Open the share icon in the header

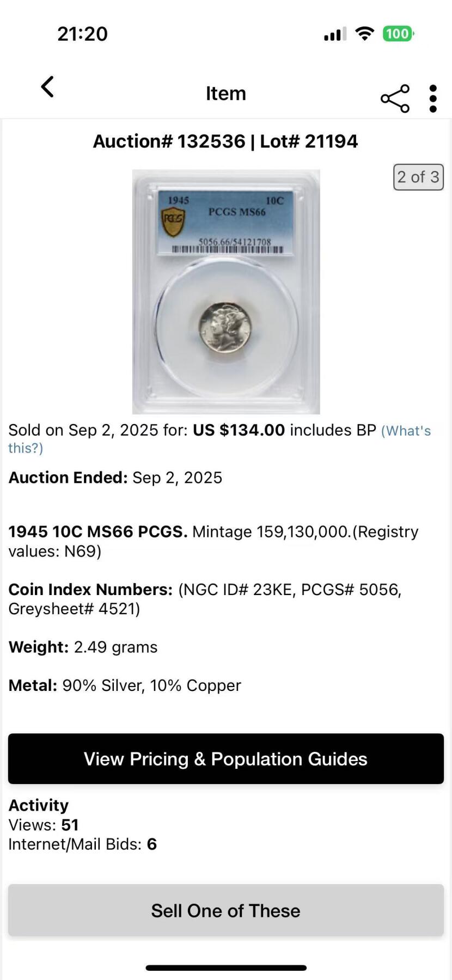click(395, 99)
